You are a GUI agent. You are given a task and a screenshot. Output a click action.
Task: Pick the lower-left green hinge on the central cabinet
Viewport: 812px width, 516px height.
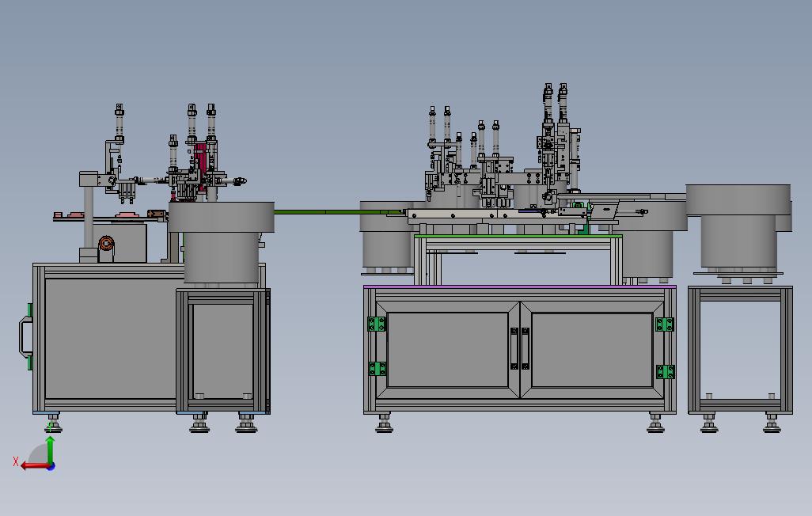click(x=377, y=368)
